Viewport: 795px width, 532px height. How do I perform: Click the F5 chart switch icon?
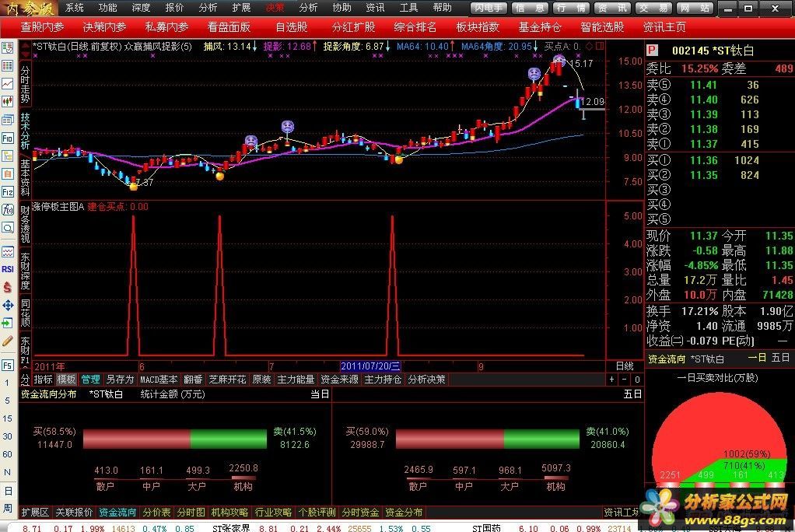click(x=8, y=365)
